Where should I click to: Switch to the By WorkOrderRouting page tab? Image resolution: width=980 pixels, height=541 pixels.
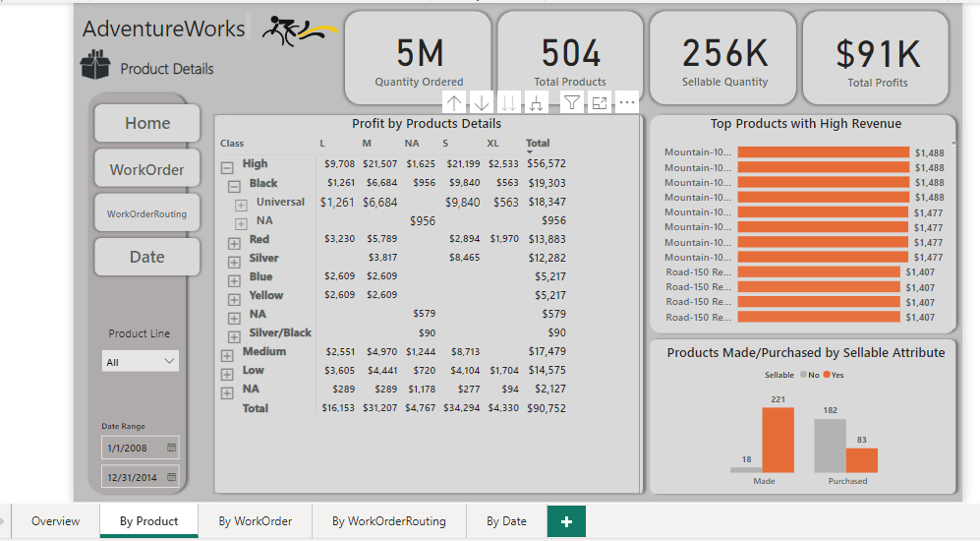tap(388, 521)
